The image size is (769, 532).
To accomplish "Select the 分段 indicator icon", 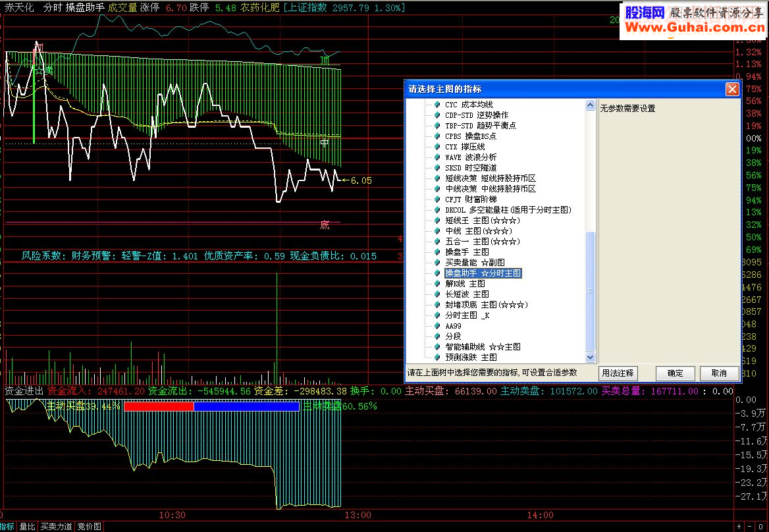I will click(437, 336).
